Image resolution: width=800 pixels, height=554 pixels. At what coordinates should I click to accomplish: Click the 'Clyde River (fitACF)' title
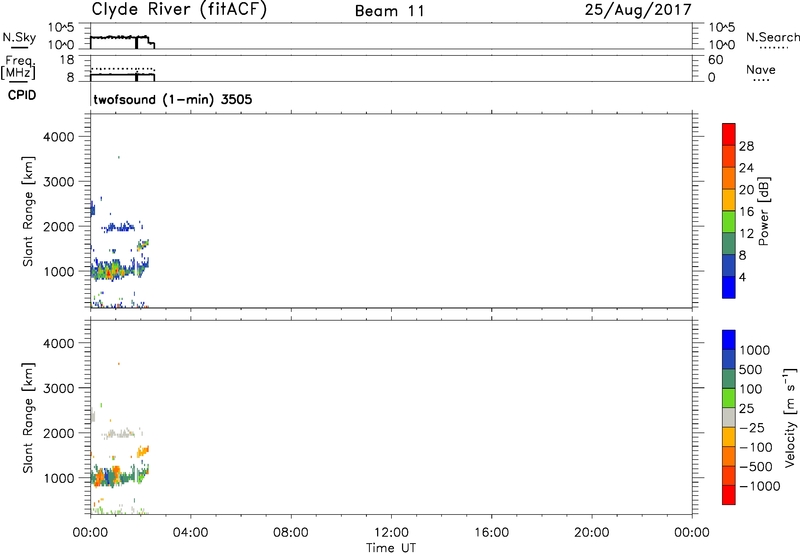[179, 10]
